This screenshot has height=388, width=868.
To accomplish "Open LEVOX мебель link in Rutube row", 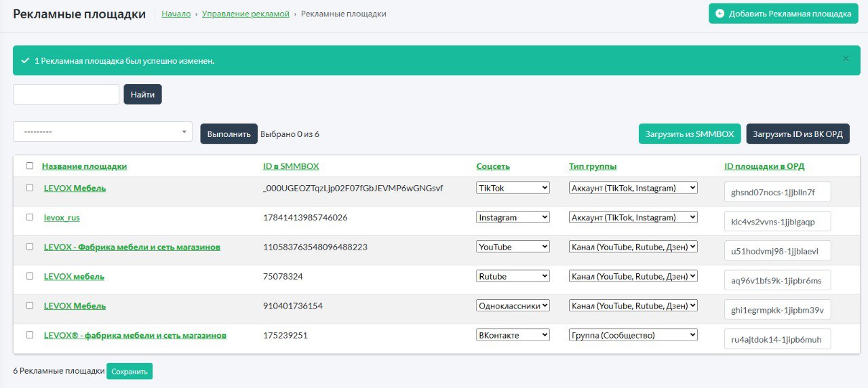I will tap(74, 277).
